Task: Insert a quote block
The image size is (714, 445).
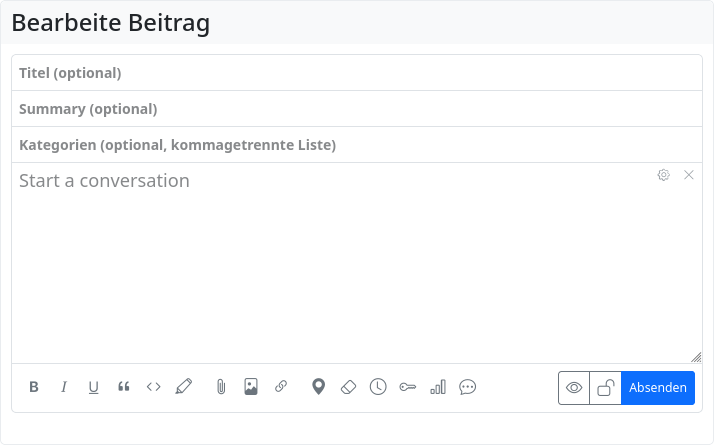Action: coord(124,387)
